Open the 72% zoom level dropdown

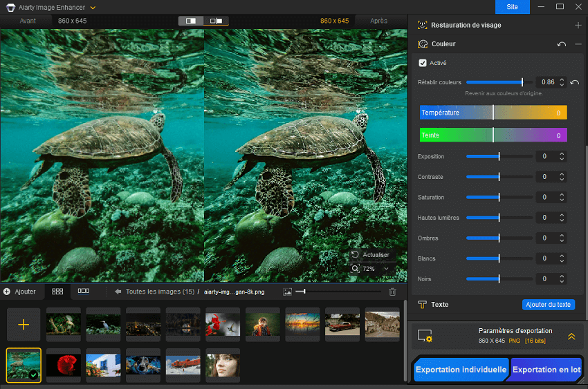click(385, 269)
